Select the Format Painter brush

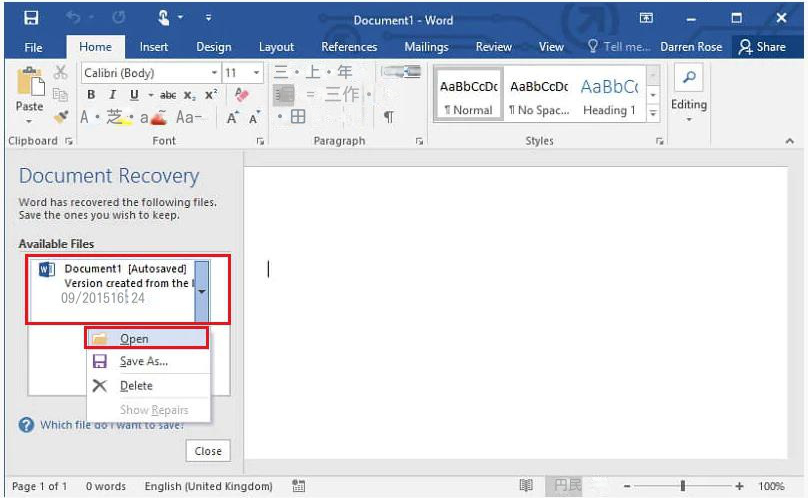pos(61,118)
